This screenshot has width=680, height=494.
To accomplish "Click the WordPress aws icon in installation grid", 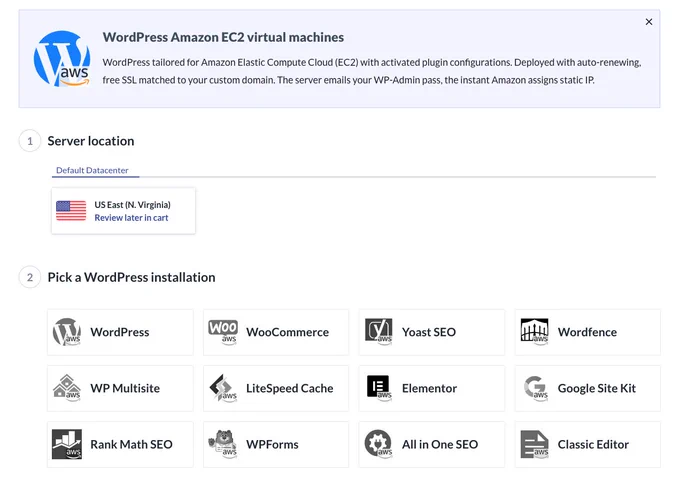I will tap(67, 332).
